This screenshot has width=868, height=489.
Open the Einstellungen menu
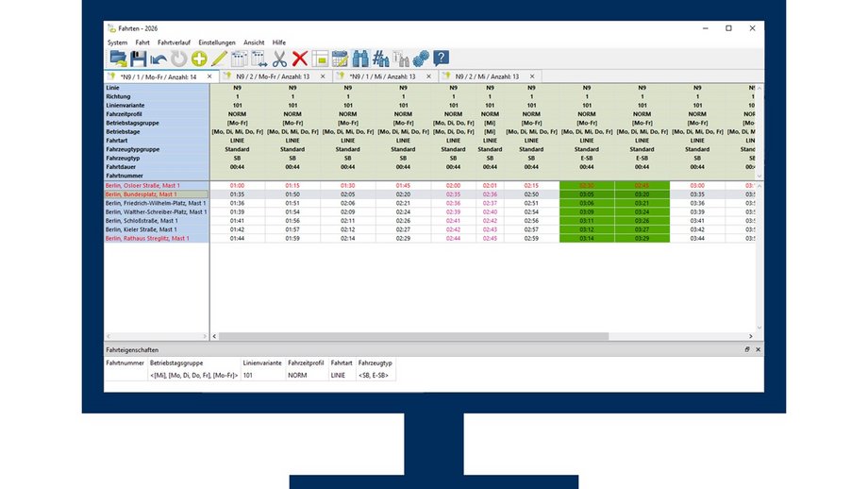(216, 42)
